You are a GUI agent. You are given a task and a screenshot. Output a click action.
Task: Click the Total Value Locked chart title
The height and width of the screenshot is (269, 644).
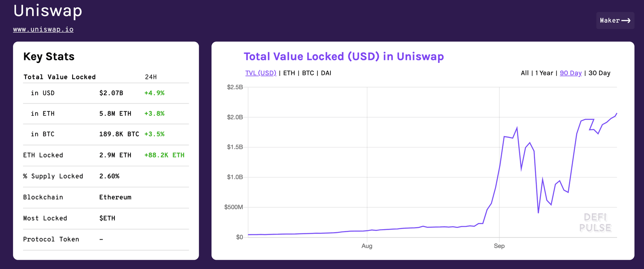point(343,56)
